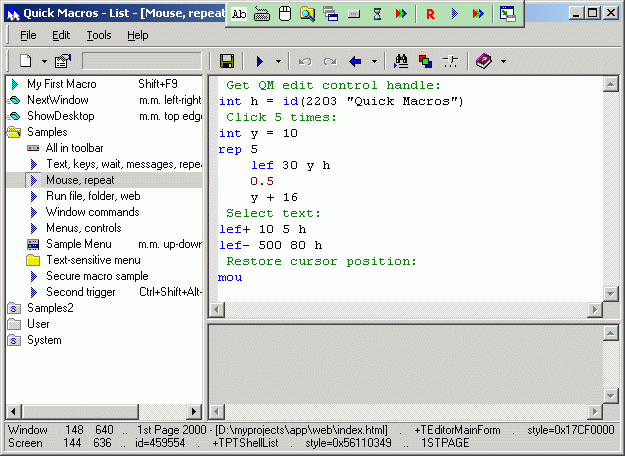Click the Mouse icon in floating toolbar
The height and width of the screenshot is (456, 625).
tap(285, 14)
